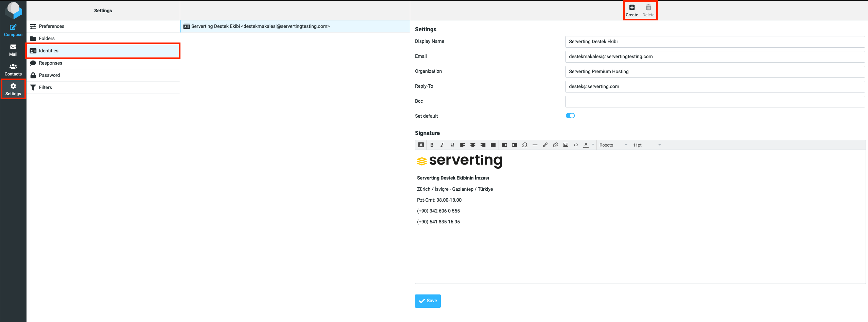Open source code view in signature editor
Viewport: 868px width, 322px height.
576,145
